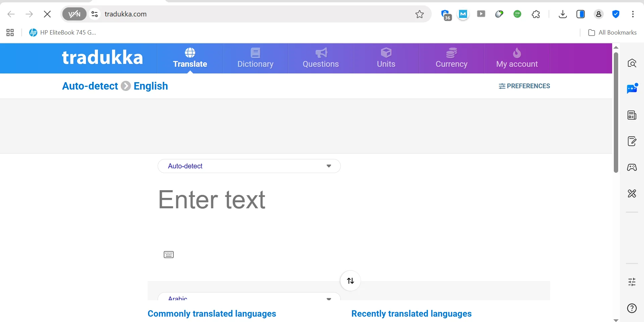Switch to the Currency tab

click(451, 58)
